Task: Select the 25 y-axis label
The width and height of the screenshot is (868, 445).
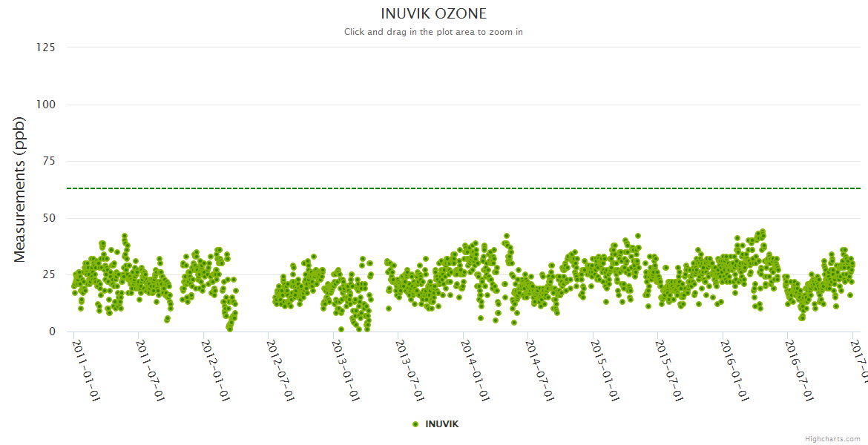Action: (x=48, y=275)
